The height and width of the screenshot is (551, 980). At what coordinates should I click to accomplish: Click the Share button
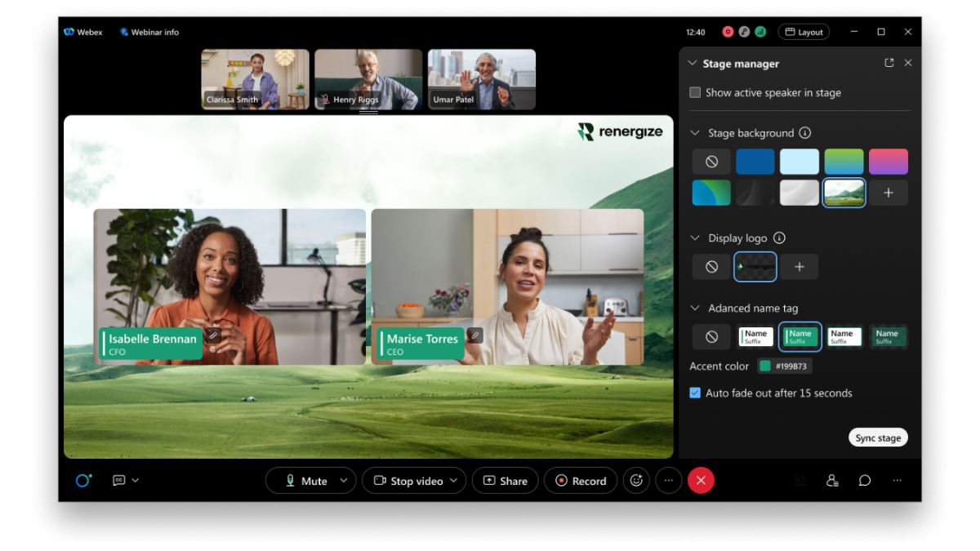click(505, 481)
